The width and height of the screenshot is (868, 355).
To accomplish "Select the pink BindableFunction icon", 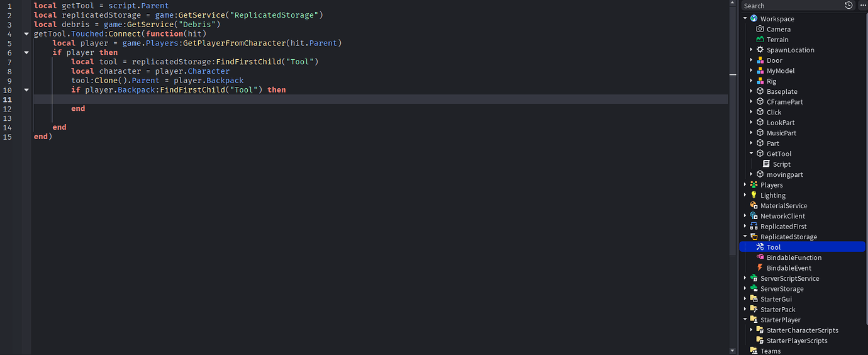I will pos(760,257).
